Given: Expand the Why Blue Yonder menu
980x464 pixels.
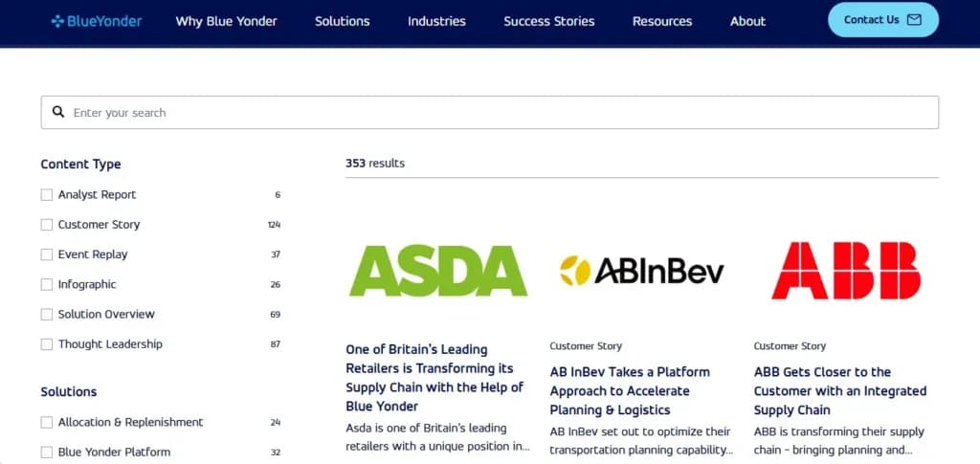Looking at the screenshot, I should pos(226,21).
